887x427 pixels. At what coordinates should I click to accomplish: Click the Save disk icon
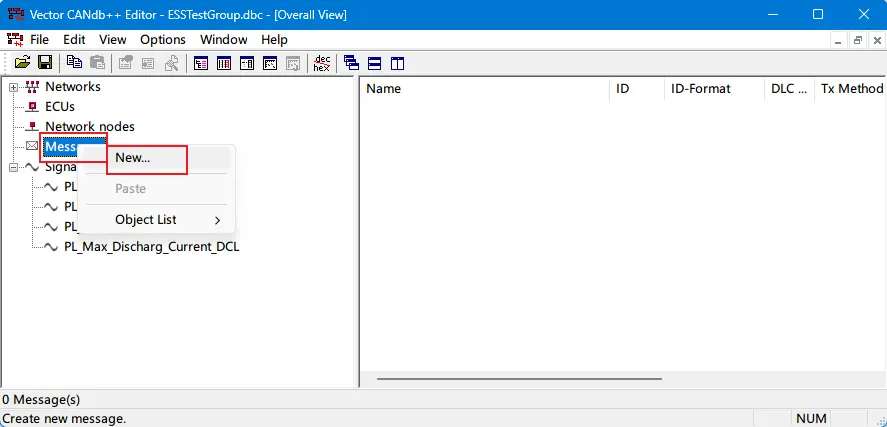44,63
